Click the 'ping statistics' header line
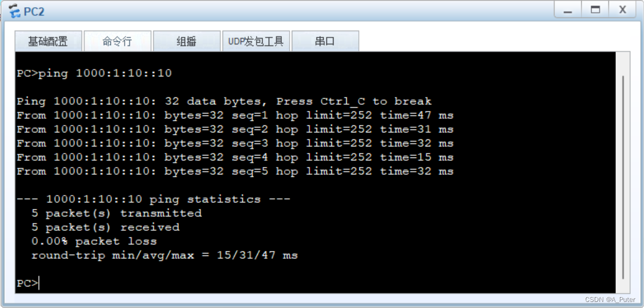Screen dimensions: 644x308 [x=153, y=199]
